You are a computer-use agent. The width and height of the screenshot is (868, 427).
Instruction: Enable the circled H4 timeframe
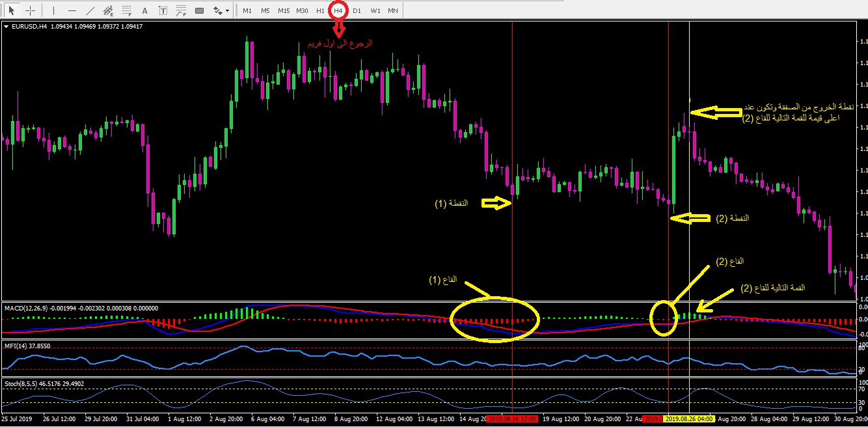(338, 10)
